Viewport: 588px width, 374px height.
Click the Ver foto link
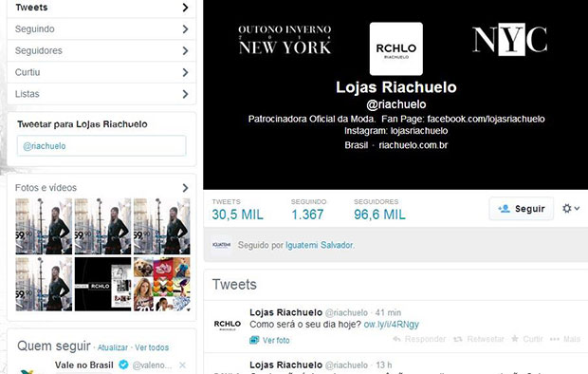pos(276,340)
